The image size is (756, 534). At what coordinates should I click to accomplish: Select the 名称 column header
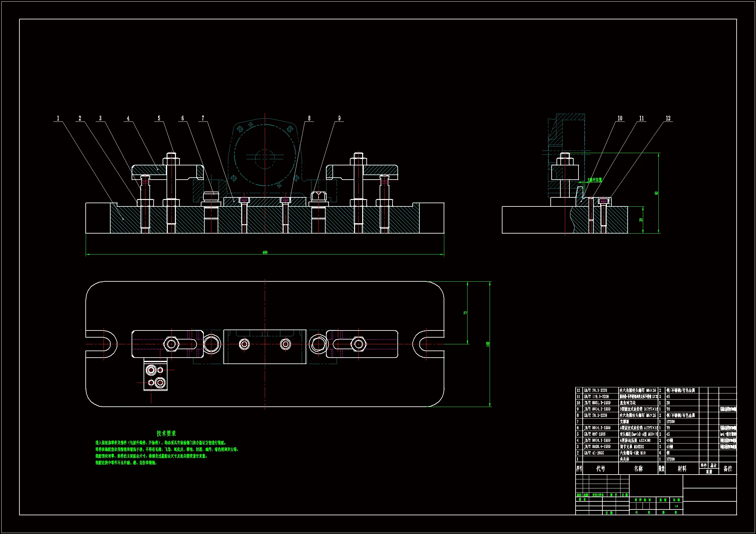[638, 468]
